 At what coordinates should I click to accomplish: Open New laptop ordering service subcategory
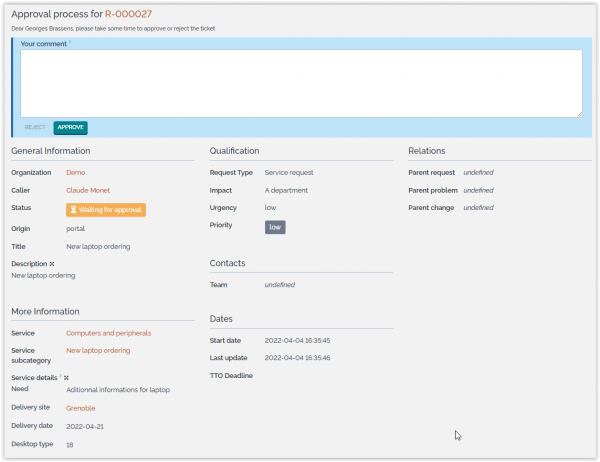98,351
